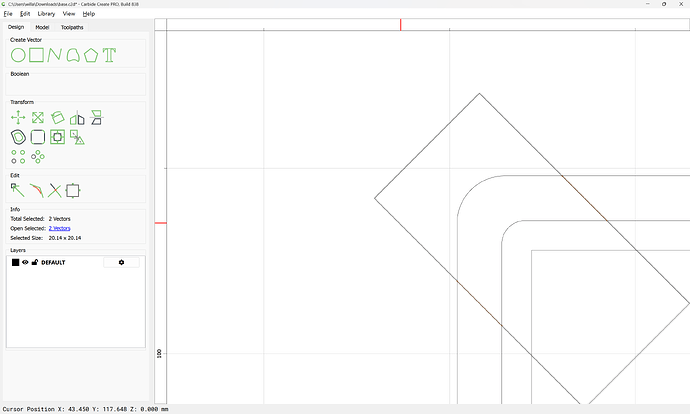This screenshot has width=690, height=414.
Task: Open the Scale/Resize transform tool
Action: point(37,118)
